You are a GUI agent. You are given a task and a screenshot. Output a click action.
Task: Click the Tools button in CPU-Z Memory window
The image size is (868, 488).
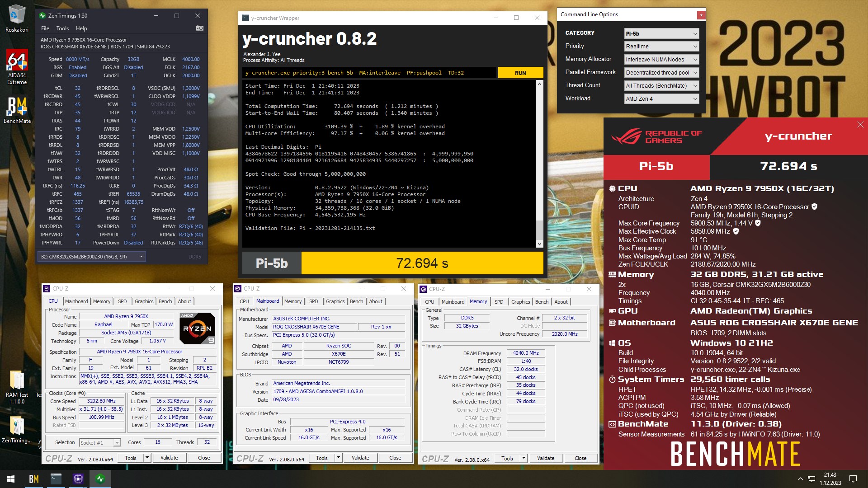pyautogui.click(x=507, y=458)
